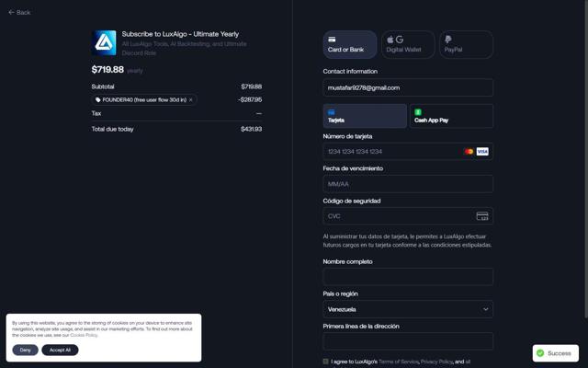Choose the Tarjeta payment method
588x368 pixels.
(365, 116)
